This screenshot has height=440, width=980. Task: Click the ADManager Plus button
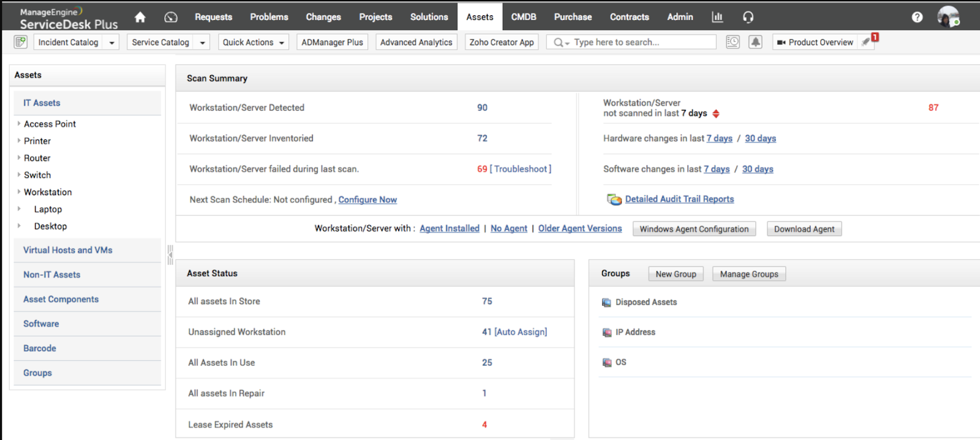(x=332, y=42)
